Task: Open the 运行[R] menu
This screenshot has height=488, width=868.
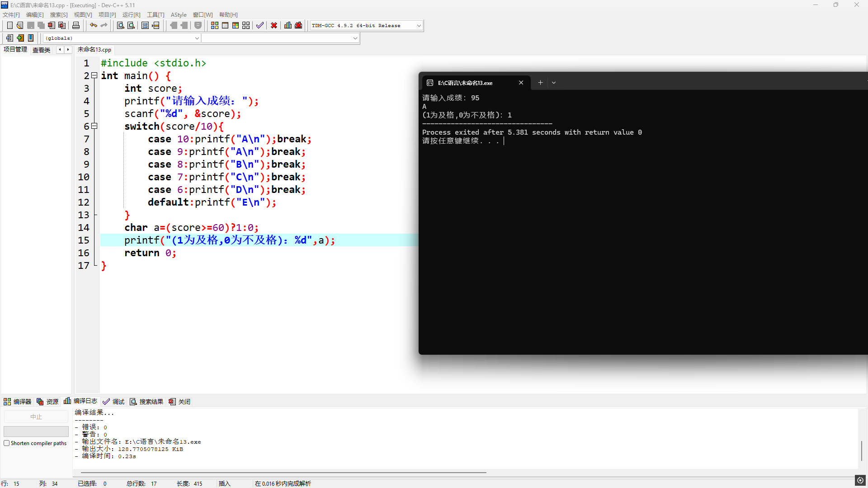Action: [131, 15]
